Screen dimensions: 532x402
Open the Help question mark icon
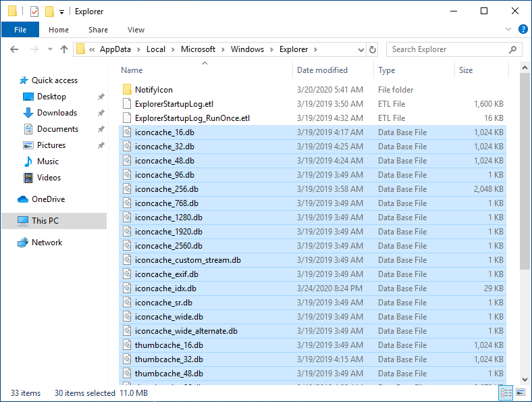click(523, 30)
